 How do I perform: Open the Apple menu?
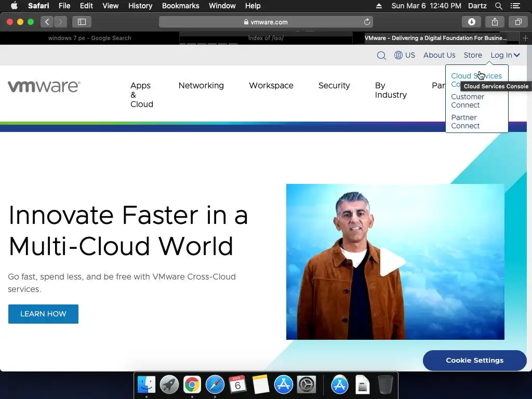click(14, 6)
